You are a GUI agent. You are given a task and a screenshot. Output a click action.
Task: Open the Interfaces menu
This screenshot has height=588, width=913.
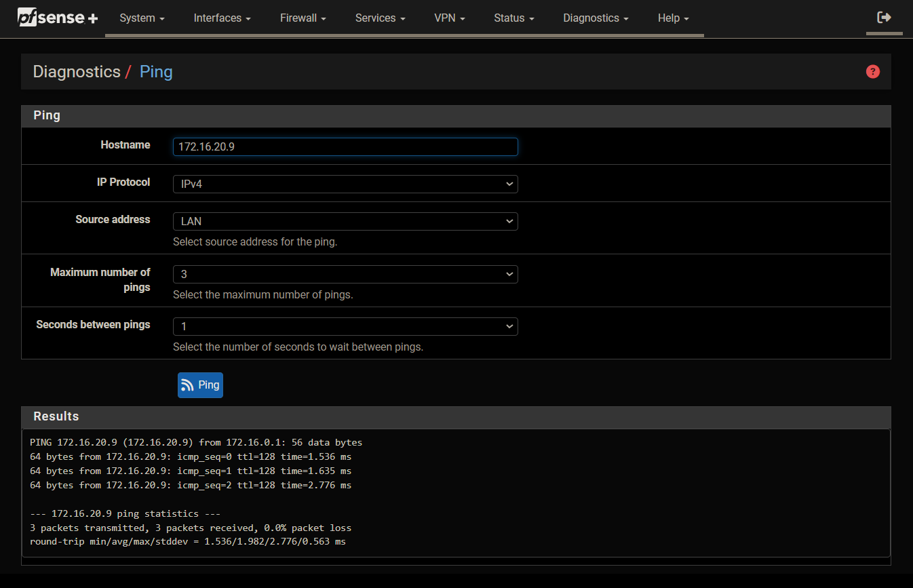coord(222,18)
